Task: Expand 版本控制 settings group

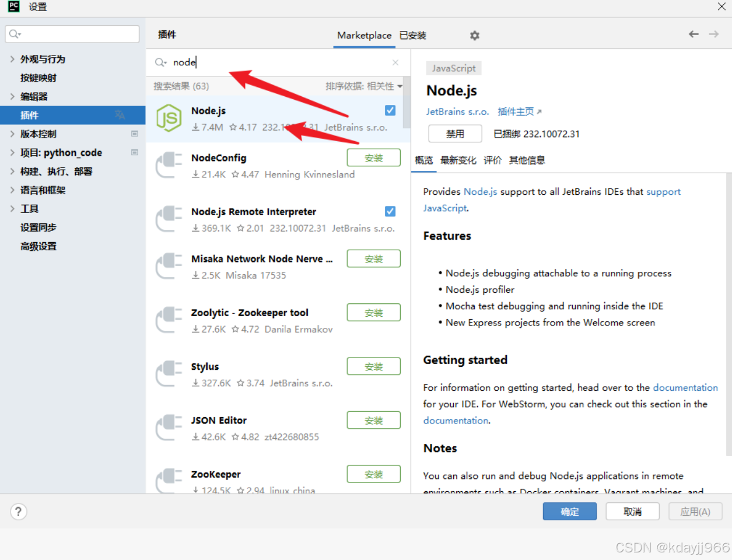Action: pyautogui.click(x=12, y=134)
